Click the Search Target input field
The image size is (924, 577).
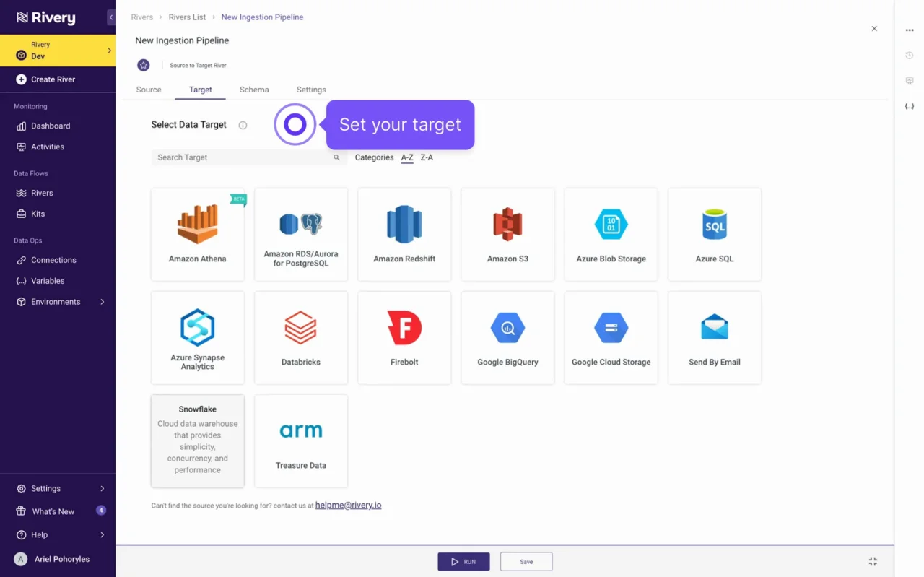(x=249, y=157)
